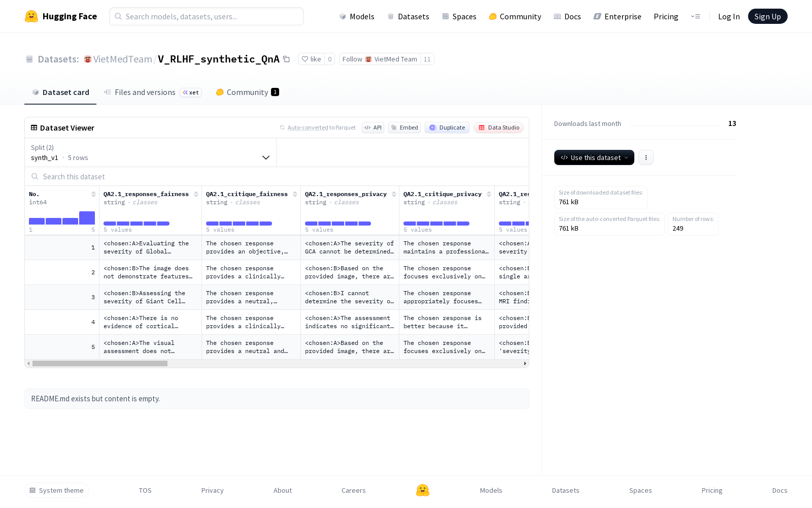The height and width of the screenshot is (508, 812).
Task: Open the Files and versions tab
Action: click(153, 92)
